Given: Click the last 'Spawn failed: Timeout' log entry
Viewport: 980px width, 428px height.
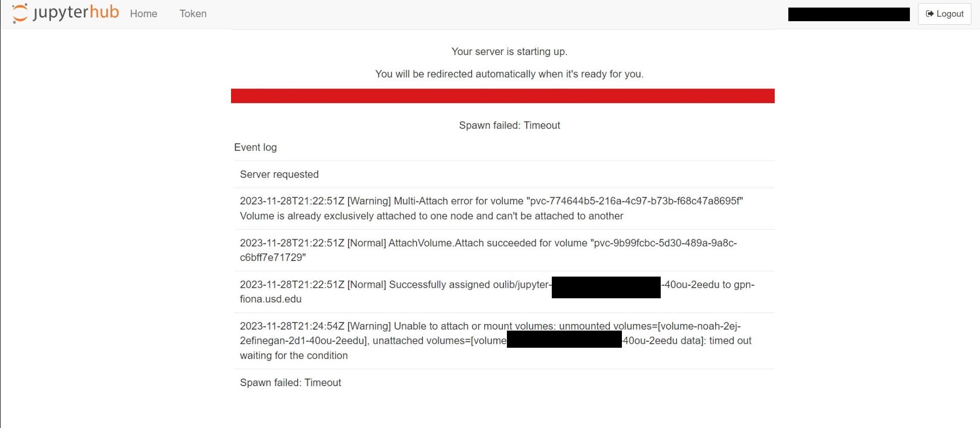Looking at the screenshot, I should pyautogui.click(x=291, y=383).
